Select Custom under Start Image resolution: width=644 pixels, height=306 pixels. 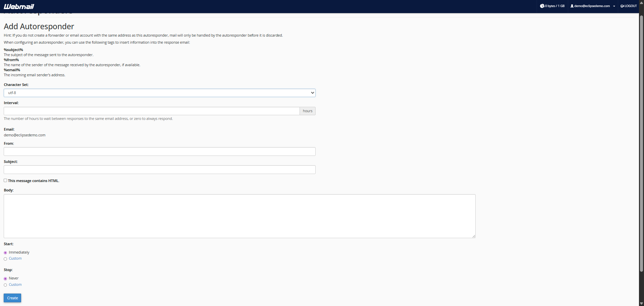(5, 259)
